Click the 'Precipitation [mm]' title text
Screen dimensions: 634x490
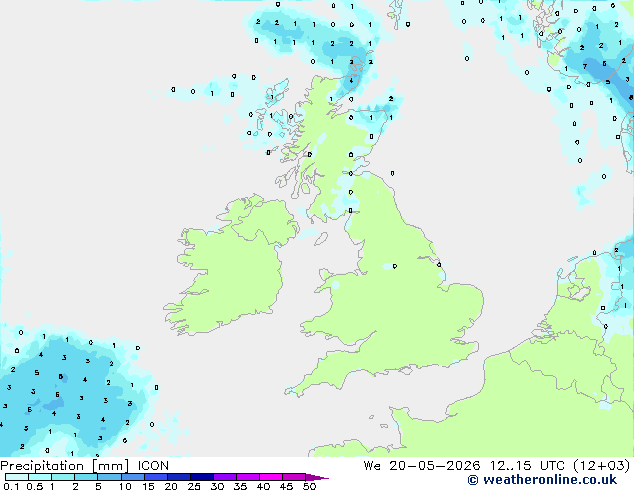coord(64,466)
